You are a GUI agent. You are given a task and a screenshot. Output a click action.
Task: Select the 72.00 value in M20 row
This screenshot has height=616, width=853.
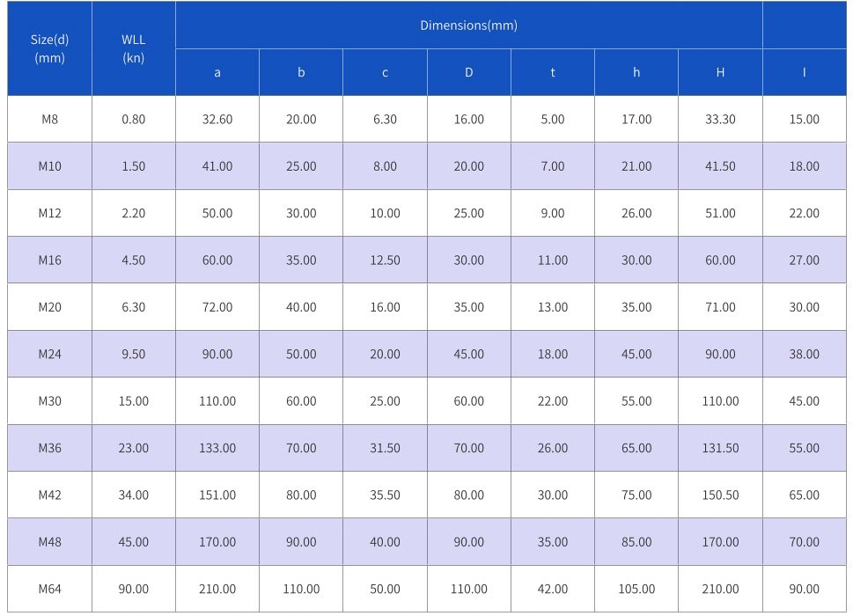tap(217, 307)
